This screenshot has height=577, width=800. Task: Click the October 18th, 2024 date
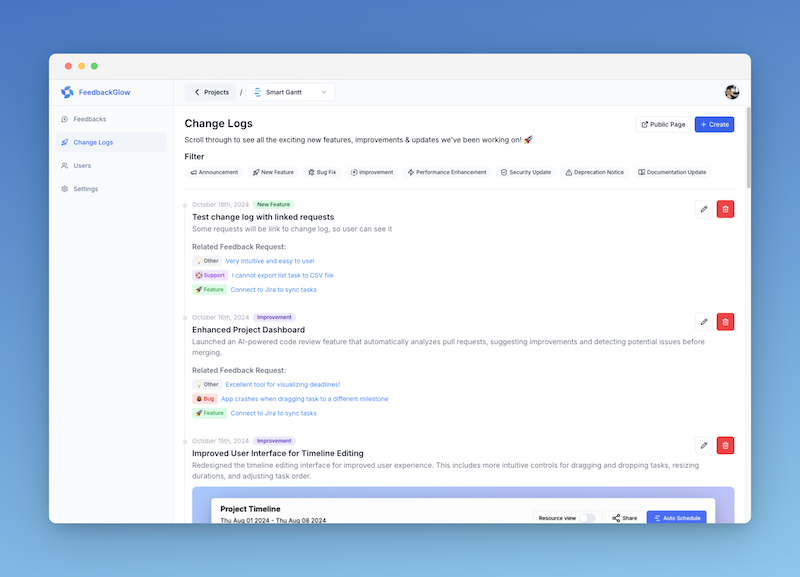(x=220, y=205)
